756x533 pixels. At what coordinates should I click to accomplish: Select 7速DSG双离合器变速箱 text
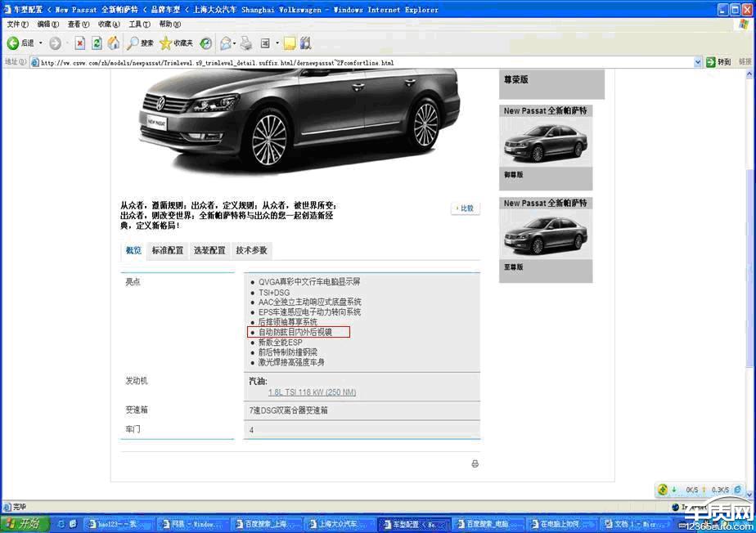click(x=288, y=410)
